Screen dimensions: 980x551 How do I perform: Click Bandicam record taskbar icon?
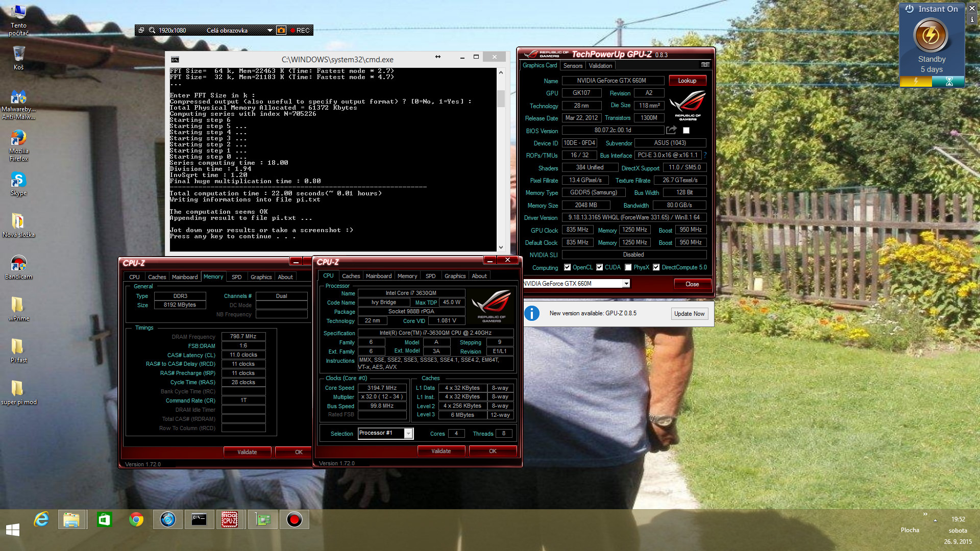(294, 520)
